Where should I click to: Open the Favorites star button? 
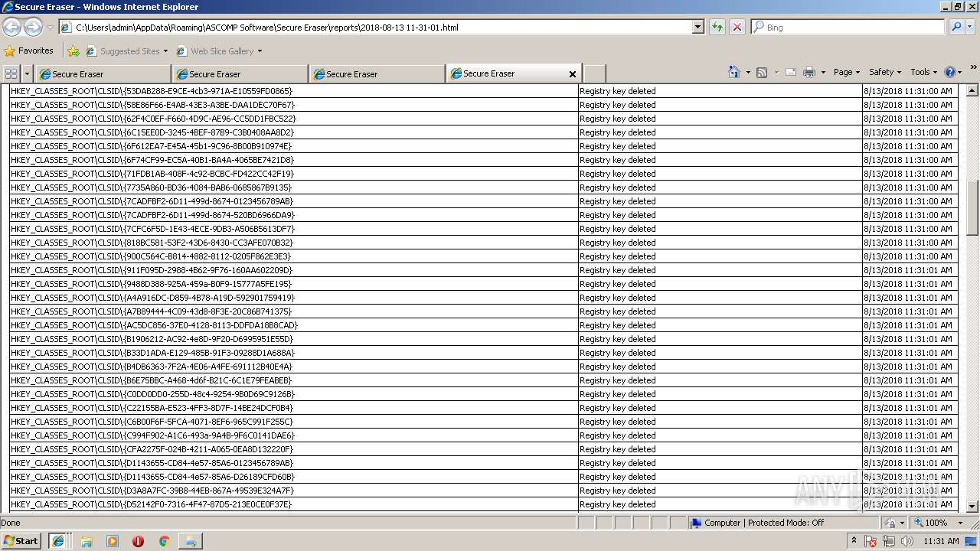pos(29,51)
